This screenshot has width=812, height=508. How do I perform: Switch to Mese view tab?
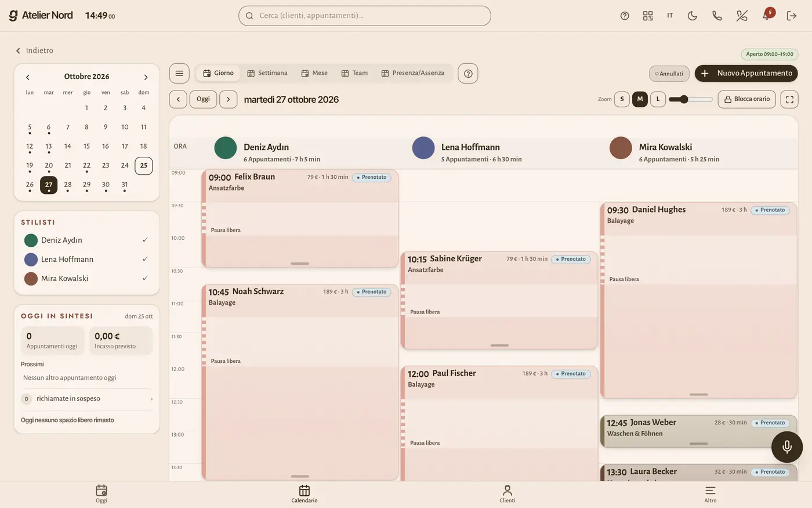pos(314,73)
